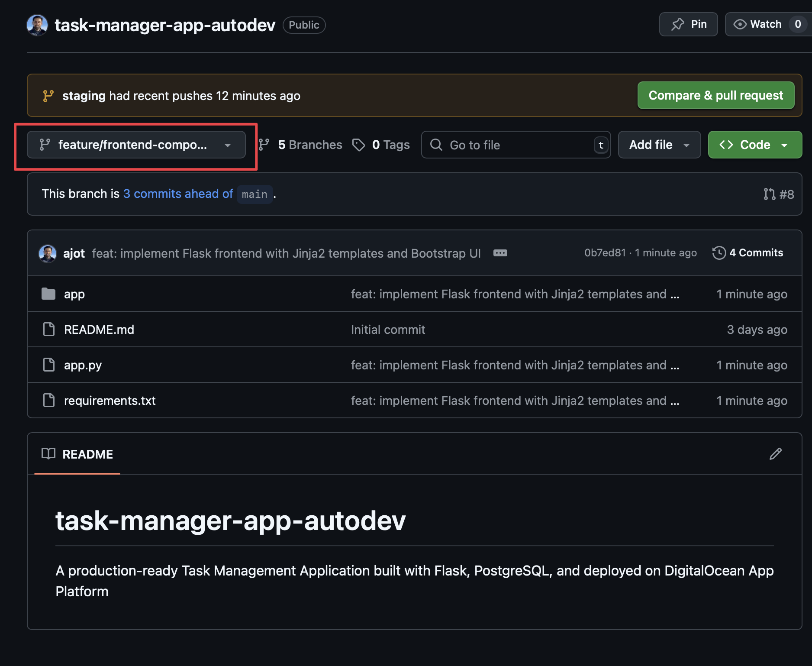812x666 pixels.
Task: Open commit hash 0b7ed81
Action: click(605, 252)
